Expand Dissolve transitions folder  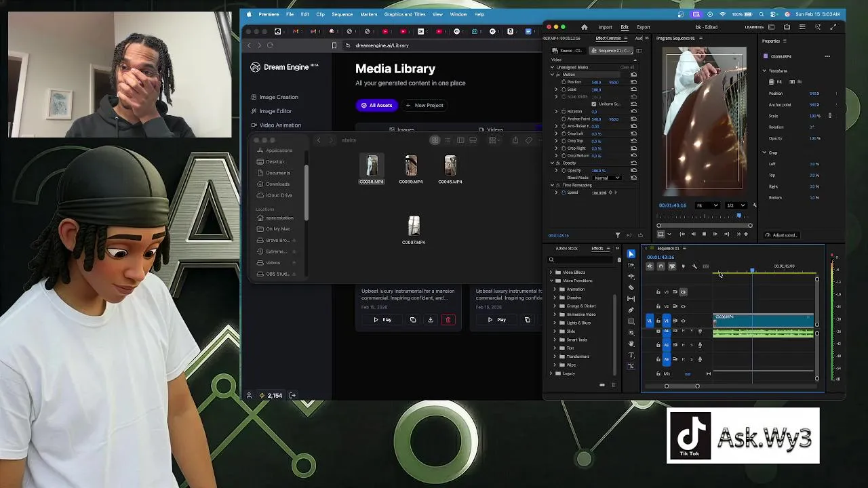coord(555,298)
